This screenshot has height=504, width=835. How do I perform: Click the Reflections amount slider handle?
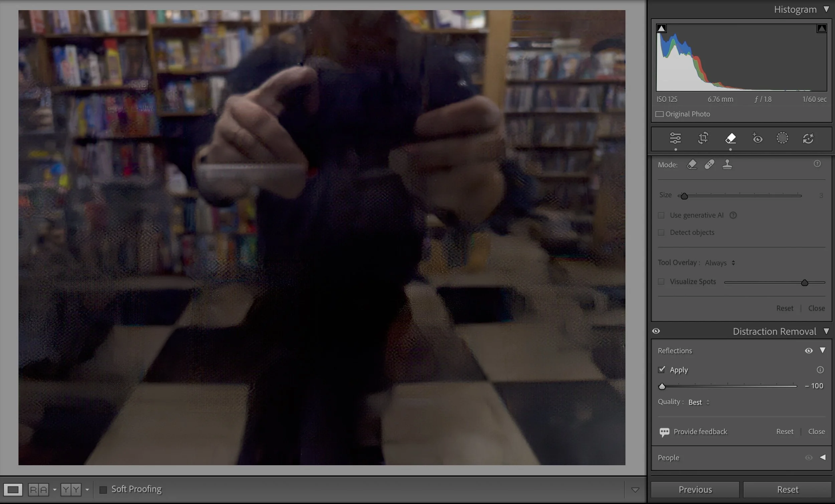pyautogui.click(x=662, y=386)
